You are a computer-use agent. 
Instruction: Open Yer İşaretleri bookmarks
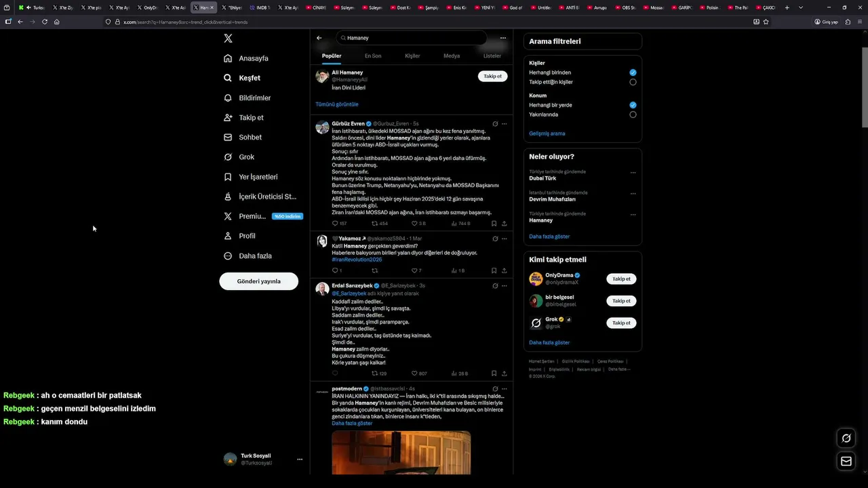(251, 177)
